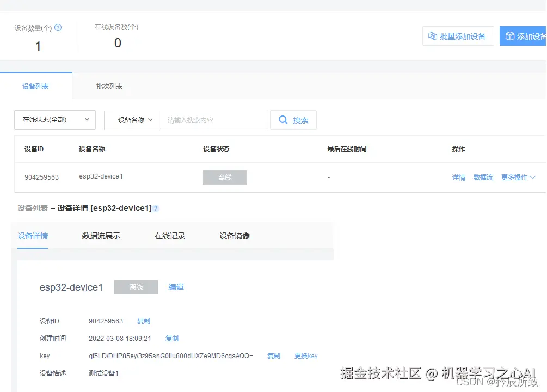The height and width of the screenshot is (392, 547).
Task: Click the 请输入搜索内容 search input field
Action: pyautogui.click(x=212, y=120)
